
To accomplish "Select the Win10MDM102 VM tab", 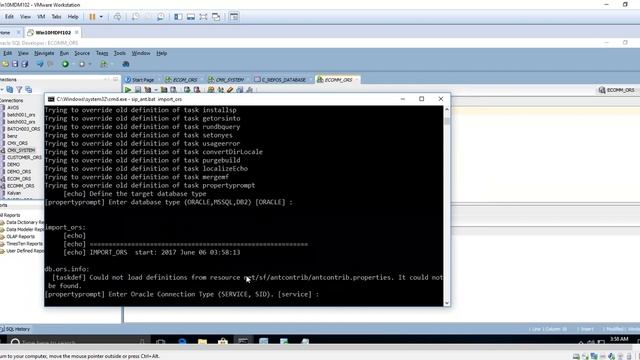I will click(x=53, y=32).
